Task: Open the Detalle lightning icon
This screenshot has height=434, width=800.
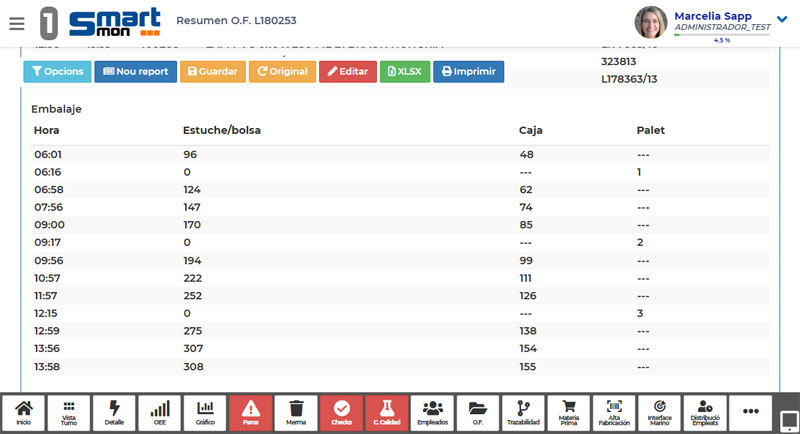Action: point(114,413)
